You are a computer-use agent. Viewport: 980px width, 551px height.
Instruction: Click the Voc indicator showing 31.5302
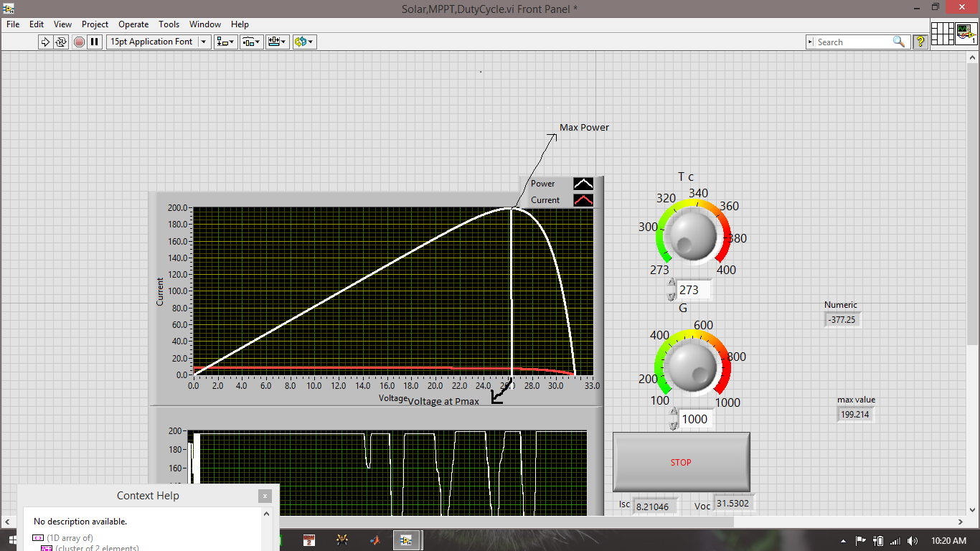(735, 503)
